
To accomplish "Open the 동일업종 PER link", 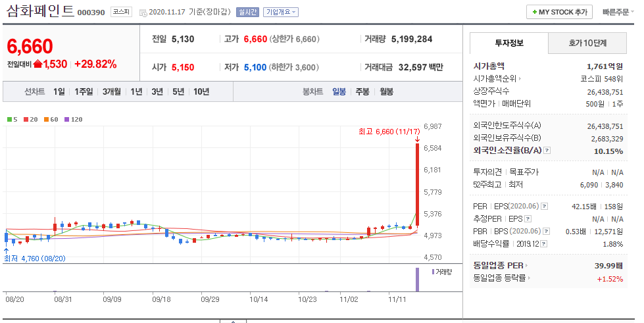I will [500, 266].
